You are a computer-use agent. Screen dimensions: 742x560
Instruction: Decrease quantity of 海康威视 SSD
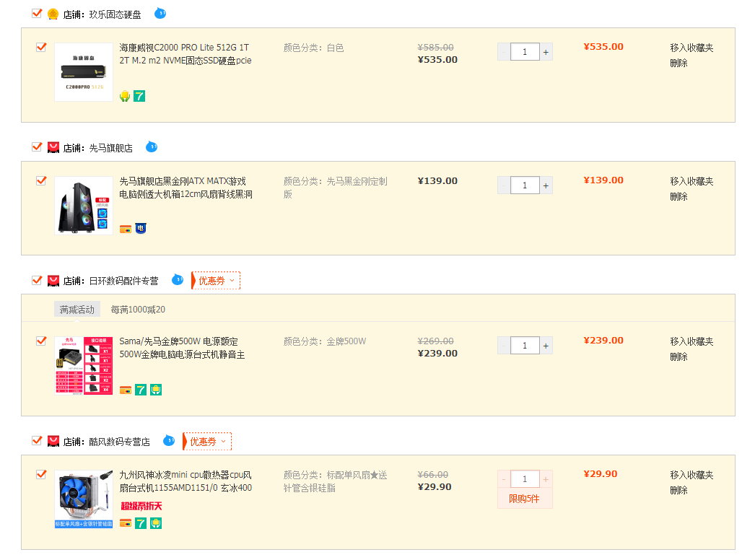tap(504, 52)
